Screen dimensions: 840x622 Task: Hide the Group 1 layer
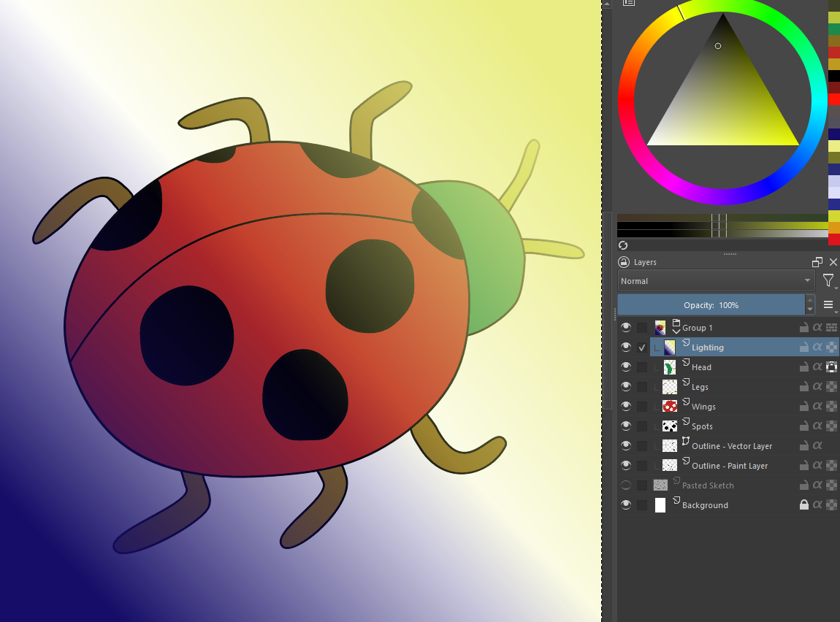coord(626,328)
